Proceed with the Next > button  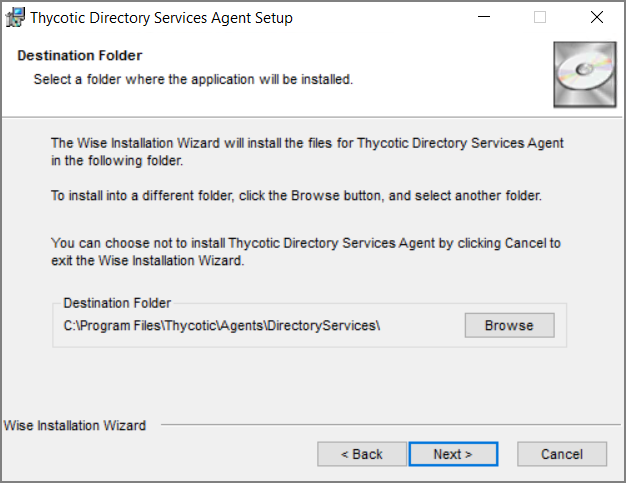[453, 454]
